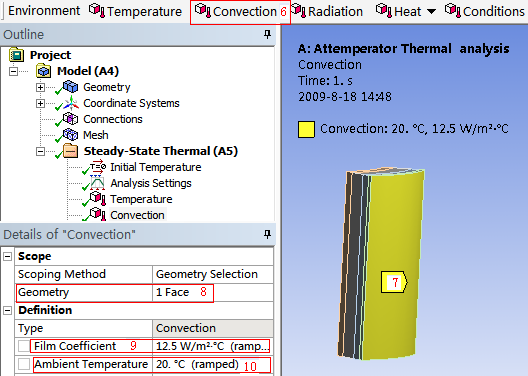Toggle the Film Coefficient checkbox
Viewport: 528px width, 376px height.
tap(24, 346)
